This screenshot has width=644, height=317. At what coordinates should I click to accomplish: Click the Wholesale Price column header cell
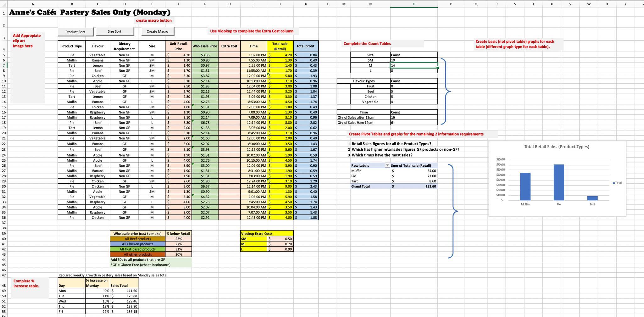[x=205, y=46]
